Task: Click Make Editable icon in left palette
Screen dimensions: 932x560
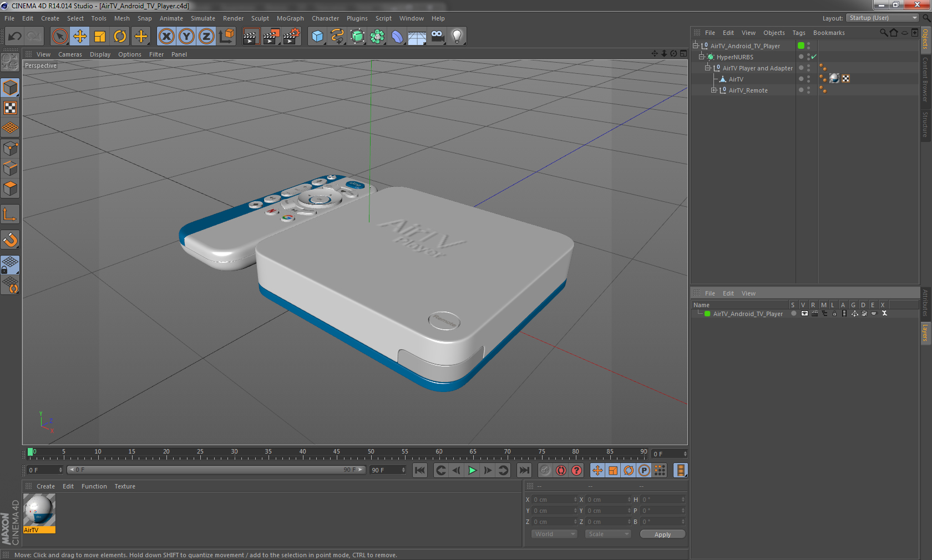Action: pos(10,62)
